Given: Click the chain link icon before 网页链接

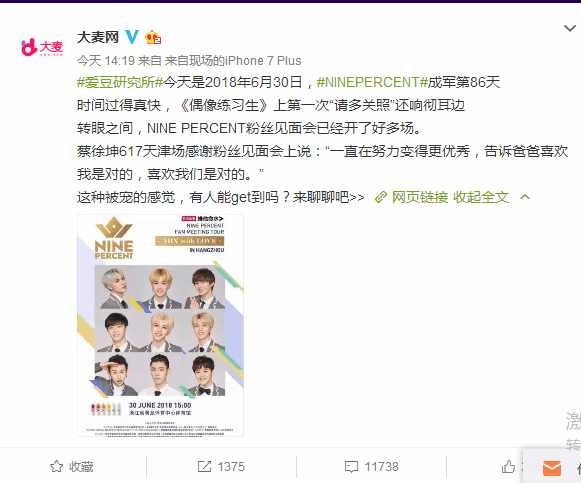Looking at the screenshot, I should pos(381,197).
